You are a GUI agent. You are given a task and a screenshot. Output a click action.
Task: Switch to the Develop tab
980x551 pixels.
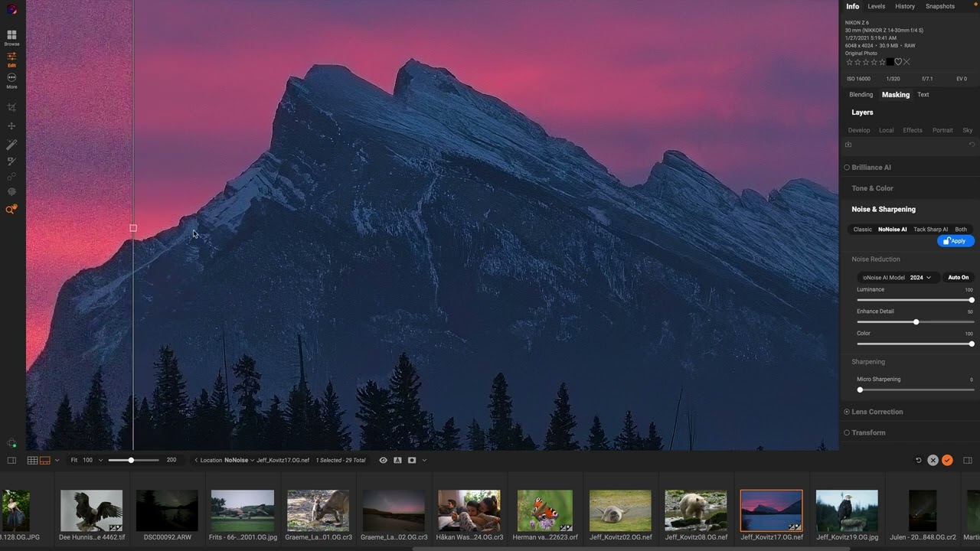click(859, 130)
